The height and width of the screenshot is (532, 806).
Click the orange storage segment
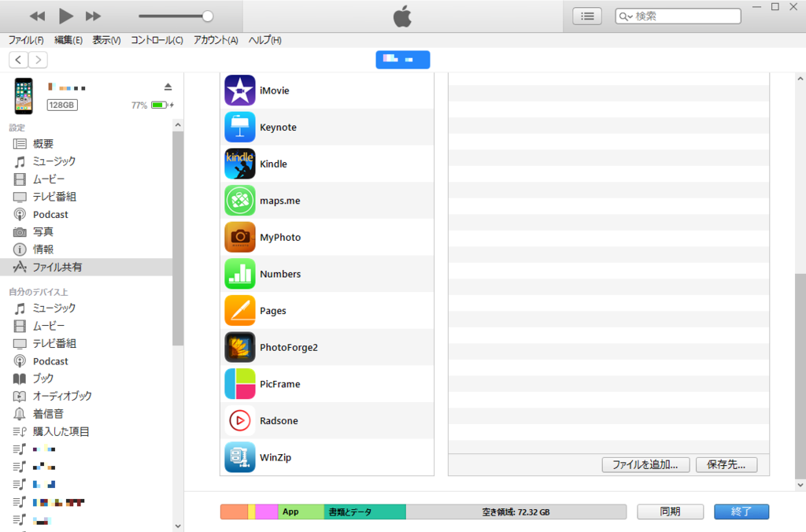point(235,512)
